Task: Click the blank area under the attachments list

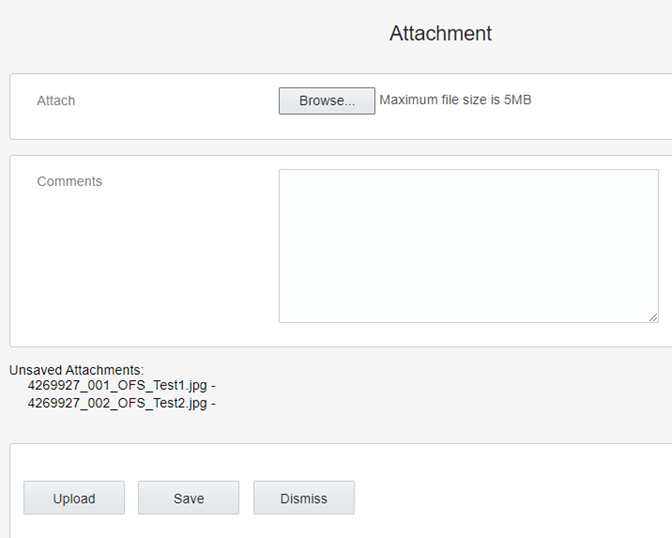Action: coord(214,427)
